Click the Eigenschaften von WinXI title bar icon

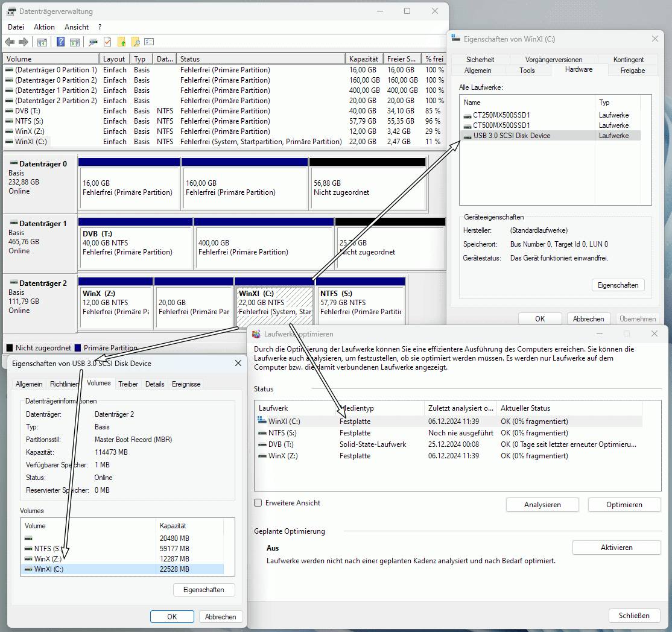[x=456, y=39]
